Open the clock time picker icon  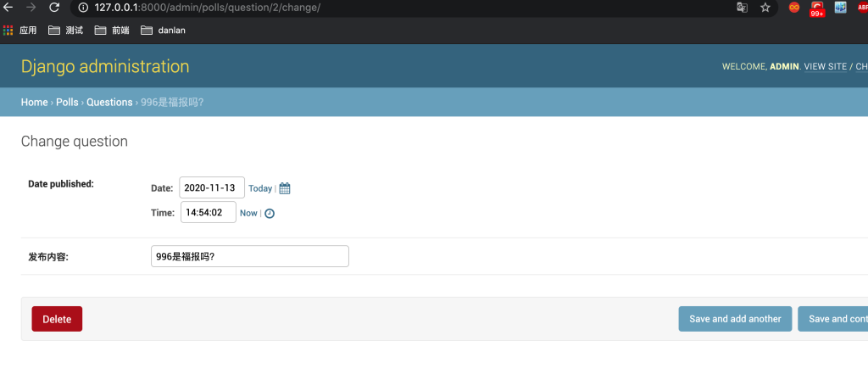coord(270,214)
